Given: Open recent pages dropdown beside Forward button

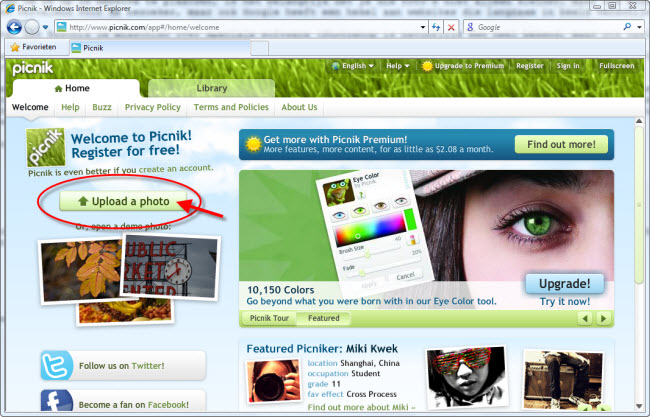Looking at the screenshot, I should coord(45,27).
